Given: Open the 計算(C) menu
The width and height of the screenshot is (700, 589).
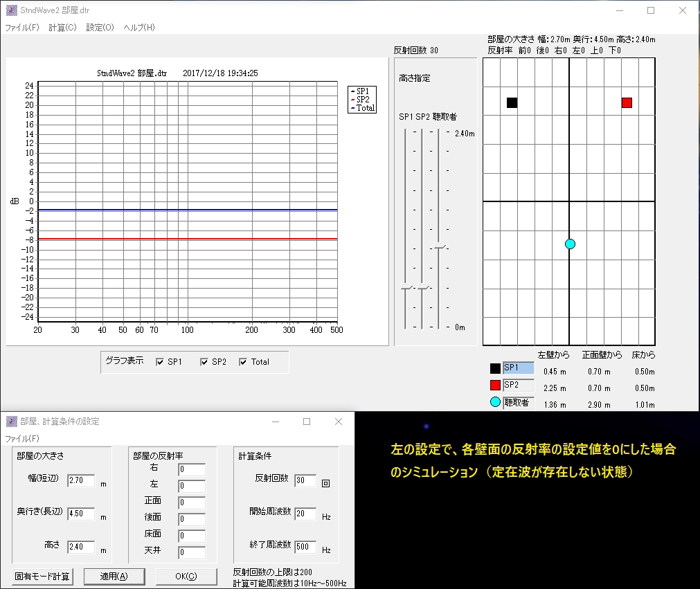Looking at the screenshot, I should click(x=62, y=27).
